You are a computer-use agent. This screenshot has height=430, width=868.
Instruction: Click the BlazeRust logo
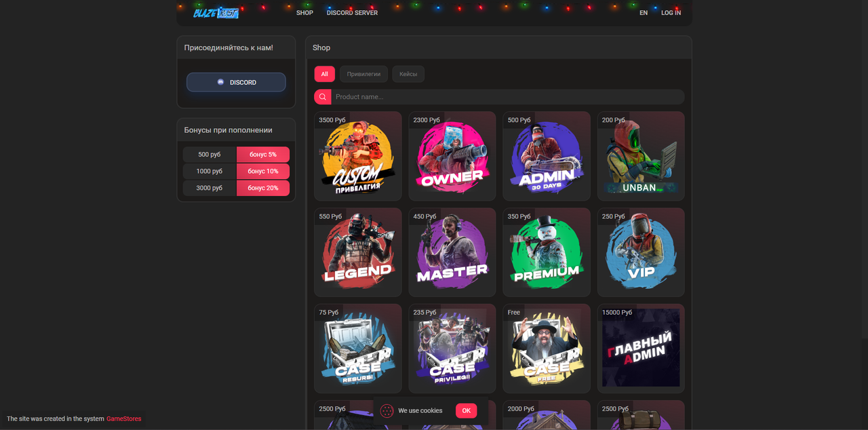pos(216,12)
